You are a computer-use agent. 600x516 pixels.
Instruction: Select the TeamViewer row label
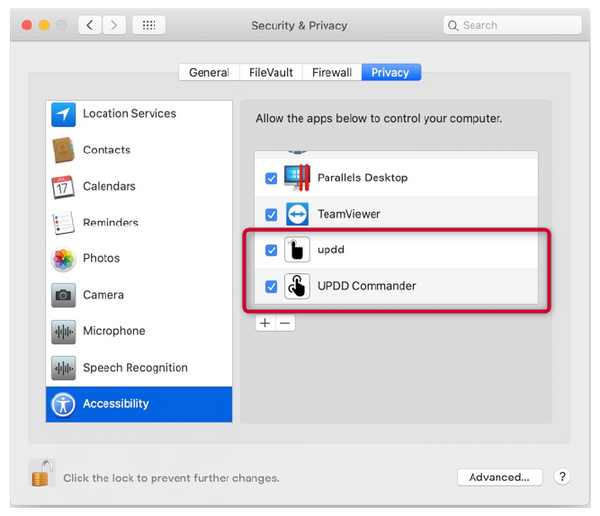[349, 214]
